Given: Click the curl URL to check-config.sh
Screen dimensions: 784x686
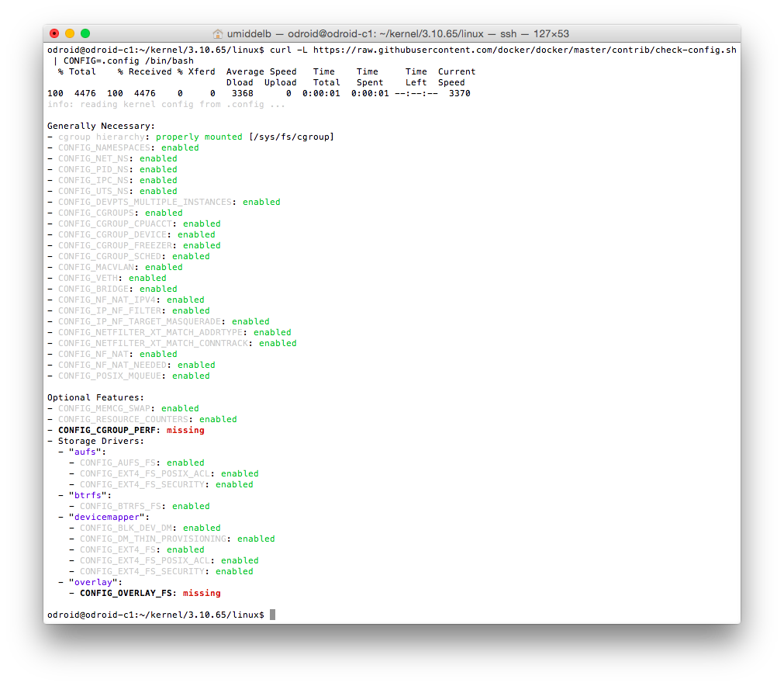Looking at the screenshot, I should pos(525,50).
